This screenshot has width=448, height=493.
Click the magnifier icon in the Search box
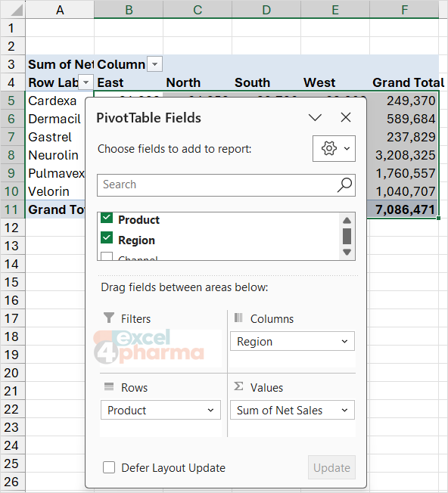pyautogui.click(x=344, y=184)
